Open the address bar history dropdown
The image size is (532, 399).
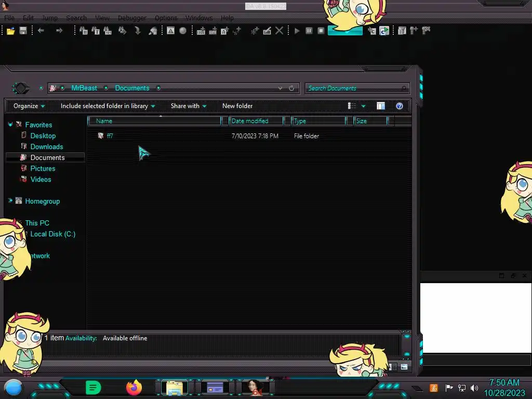(280, 88)
